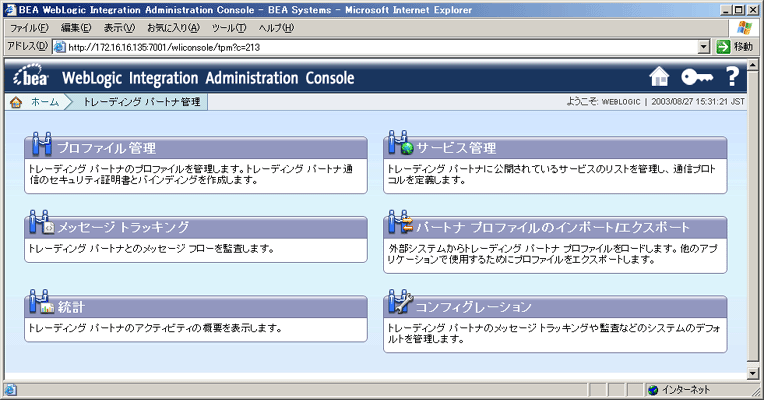764x400 pixels.
Task: Click the Windows flag logo in menu bar
Action: click(x=744, y=28)
